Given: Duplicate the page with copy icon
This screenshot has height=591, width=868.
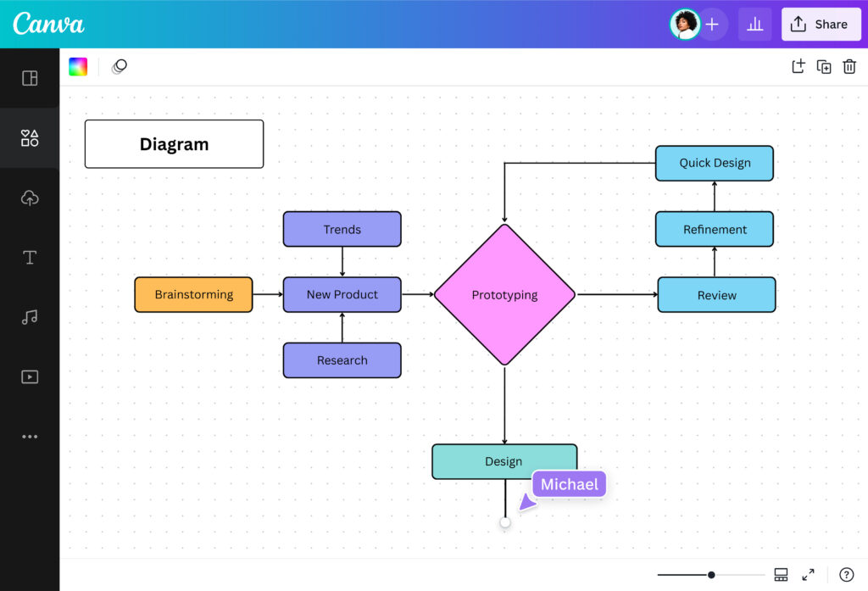Looking at the screenshot, I should (x=824, y=66).
